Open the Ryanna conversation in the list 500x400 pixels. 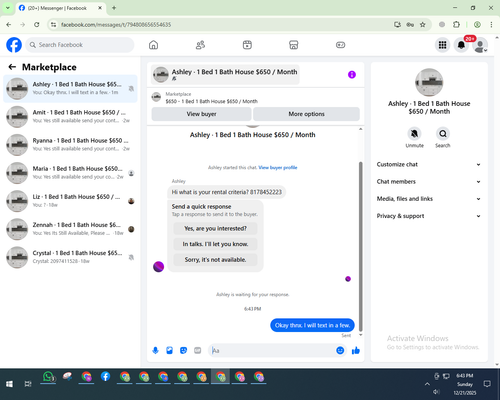[70, 145]
